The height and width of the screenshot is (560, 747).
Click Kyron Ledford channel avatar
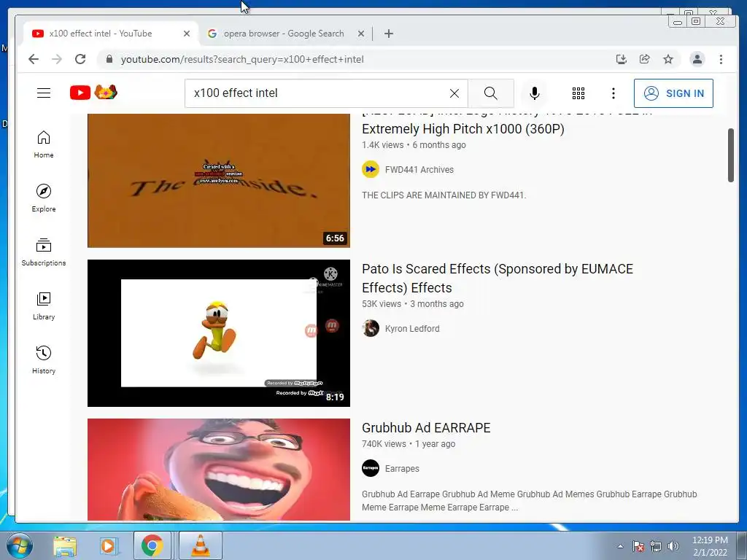click(x=371, y=329)
